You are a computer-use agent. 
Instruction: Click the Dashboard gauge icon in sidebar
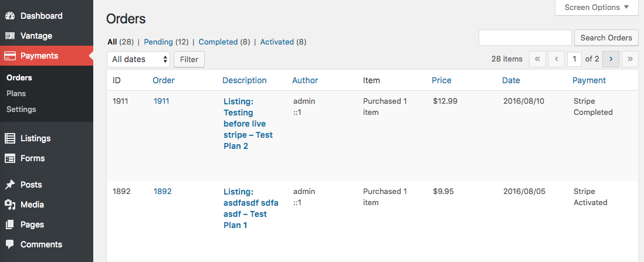10,16
